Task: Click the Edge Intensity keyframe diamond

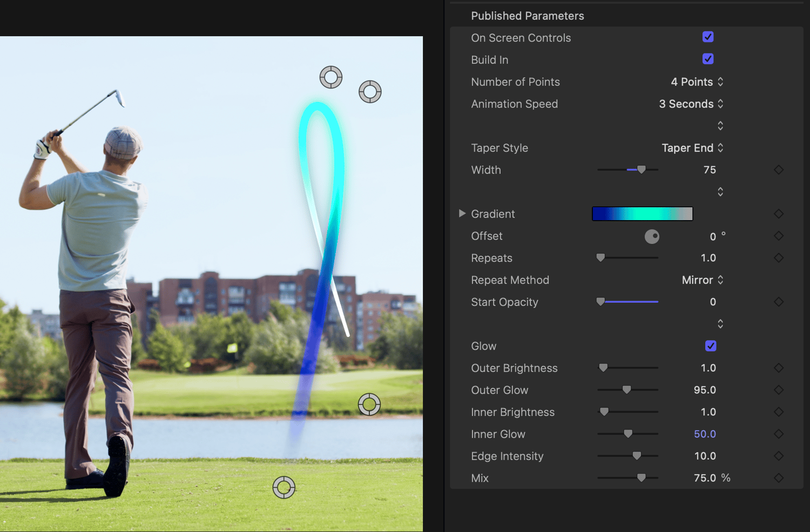Action: pos(779,456)
